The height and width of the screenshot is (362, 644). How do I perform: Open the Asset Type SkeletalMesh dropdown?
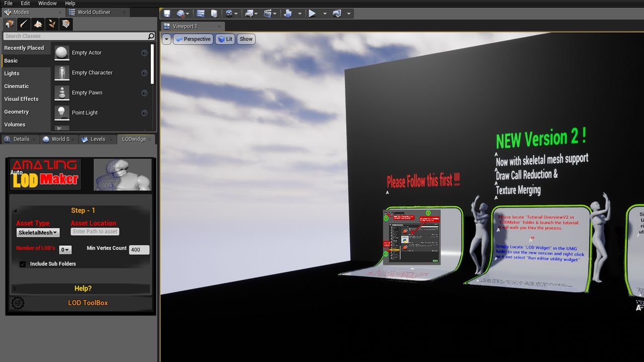coord(38,233)
